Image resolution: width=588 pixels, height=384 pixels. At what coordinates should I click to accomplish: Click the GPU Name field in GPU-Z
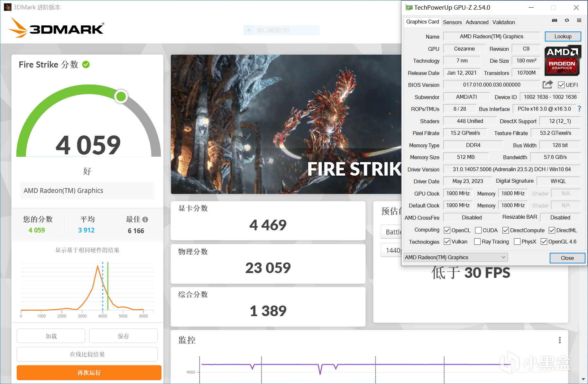click(x=492, y=36)
